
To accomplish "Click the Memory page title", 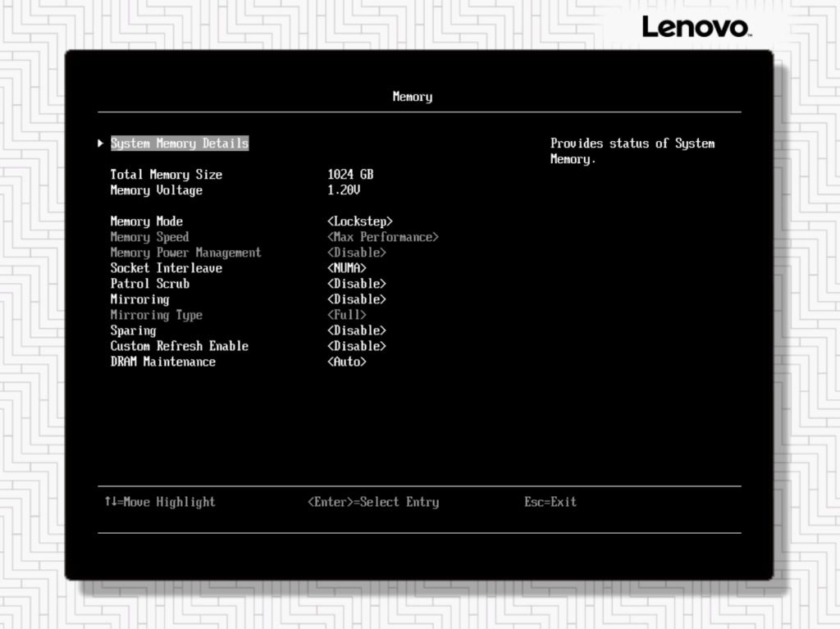I will (x=412, y=97).
